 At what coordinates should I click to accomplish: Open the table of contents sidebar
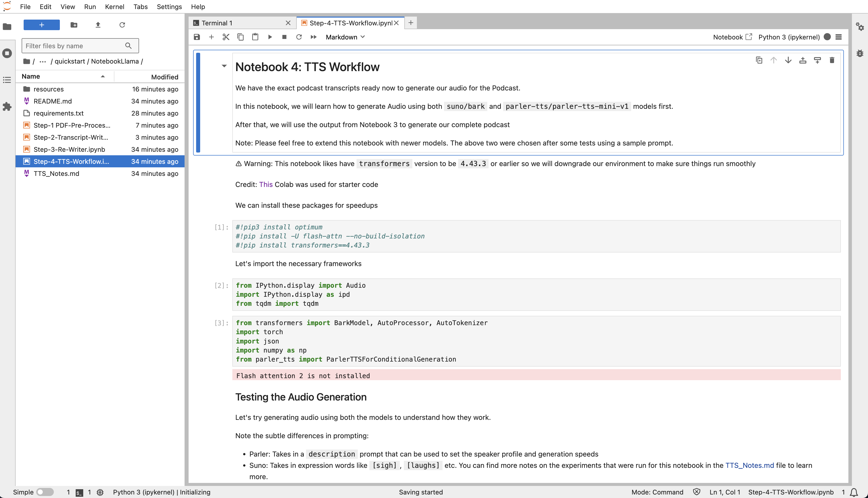point(7,80)
